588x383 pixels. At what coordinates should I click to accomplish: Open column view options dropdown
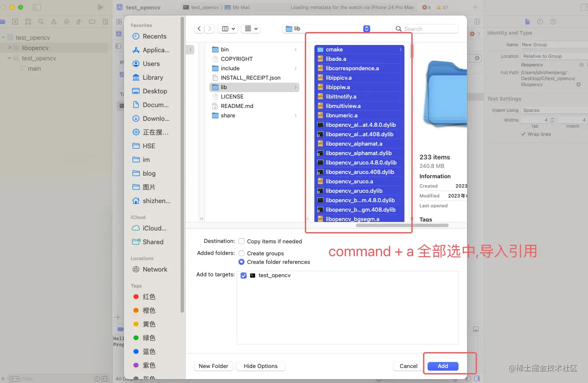click(228, 29)
